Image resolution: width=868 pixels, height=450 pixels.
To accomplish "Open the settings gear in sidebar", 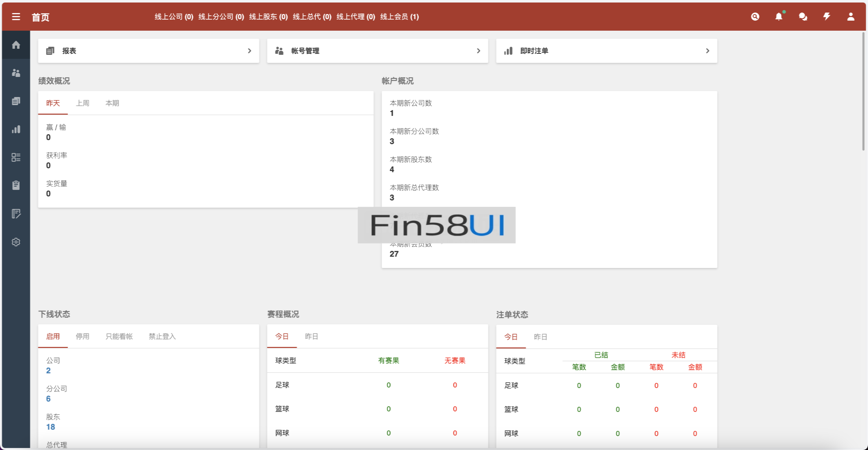I will (16, 242).
